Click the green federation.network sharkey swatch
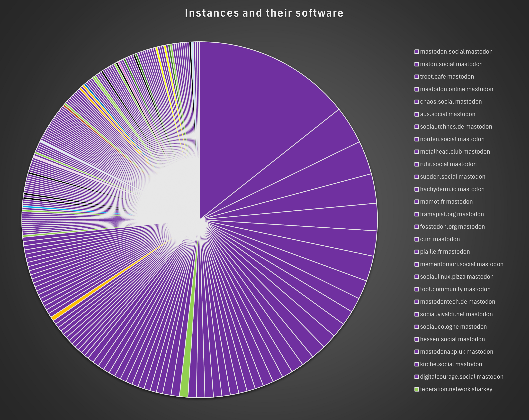Screen dimensions: 529x420 click(416, 389)
